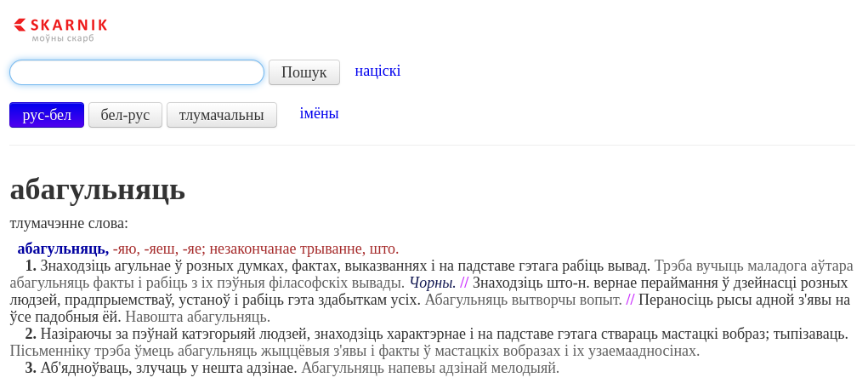Select the рус-бел dictionary tab
Image resolution: width=868 pixels, height=389 pixels.
(x=47, y=115)
